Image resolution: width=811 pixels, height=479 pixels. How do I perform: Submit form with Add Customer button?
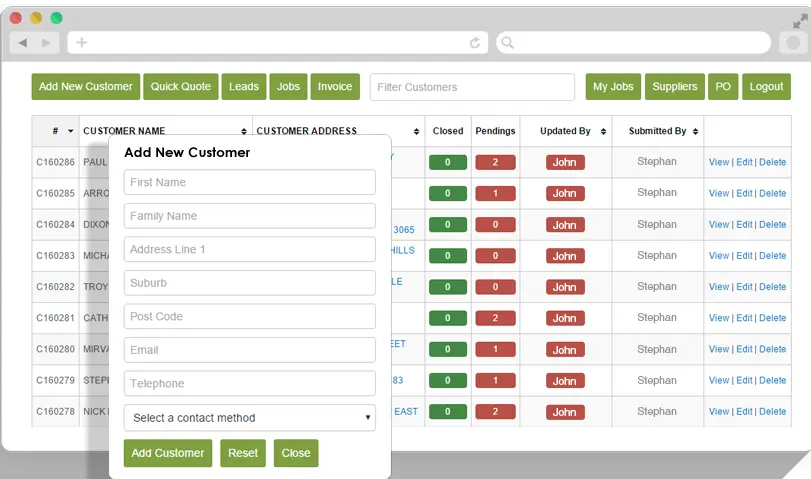pos(168,453)
